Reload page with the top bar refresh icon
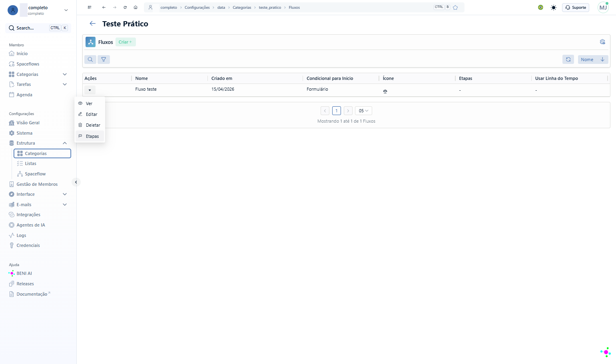The width and height of the screenshot is (616, 364). 125,7
